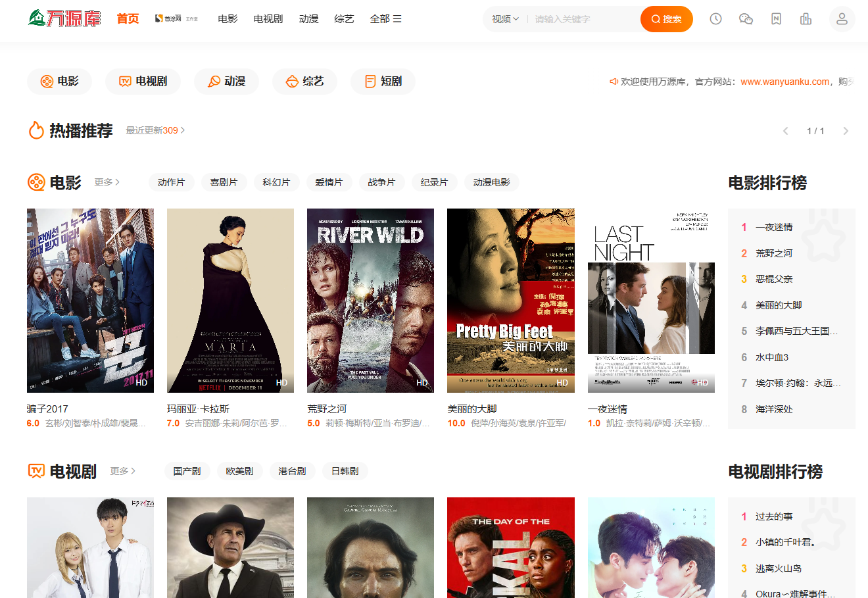Open the www.wanyuanku.com announcement link

click(x=784, y=82)
